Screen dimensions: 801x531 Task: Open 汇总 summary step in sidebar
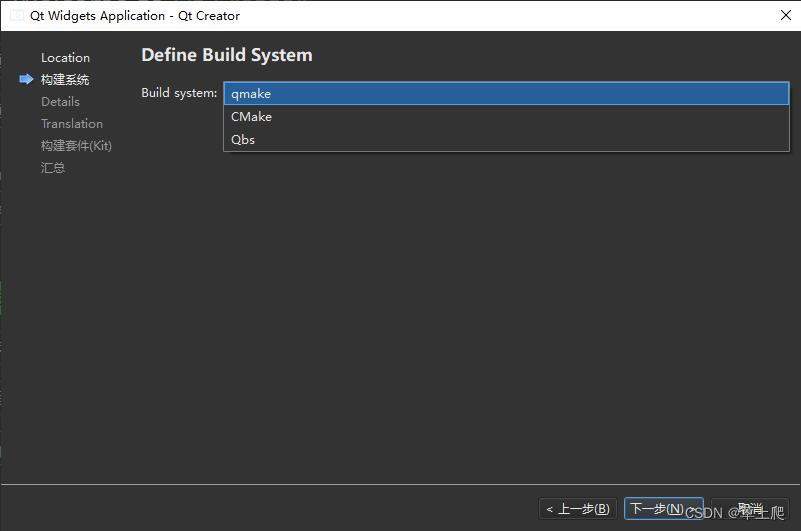tap(53, 168)
